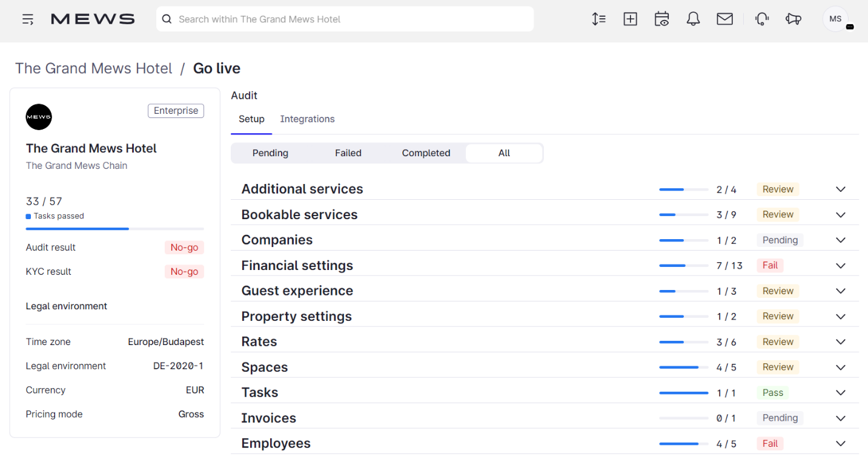Open the main navigation hamburger menu

click(28, 19)
